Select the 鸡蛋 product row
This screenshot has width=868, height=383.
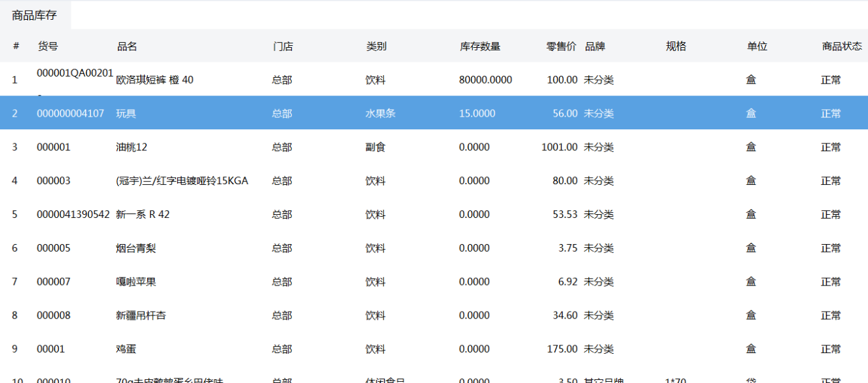(x=255, y=349)
